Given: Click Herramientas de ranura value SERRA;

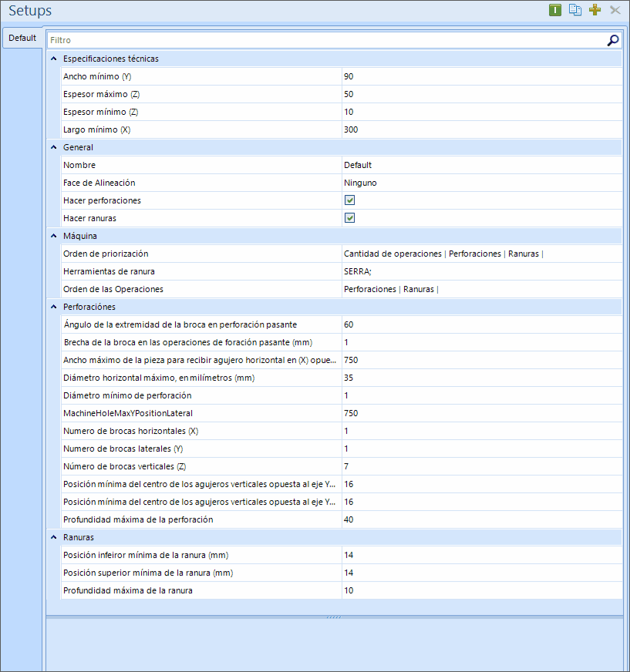Looking at the screenshot, I should (x=482, y=271).
